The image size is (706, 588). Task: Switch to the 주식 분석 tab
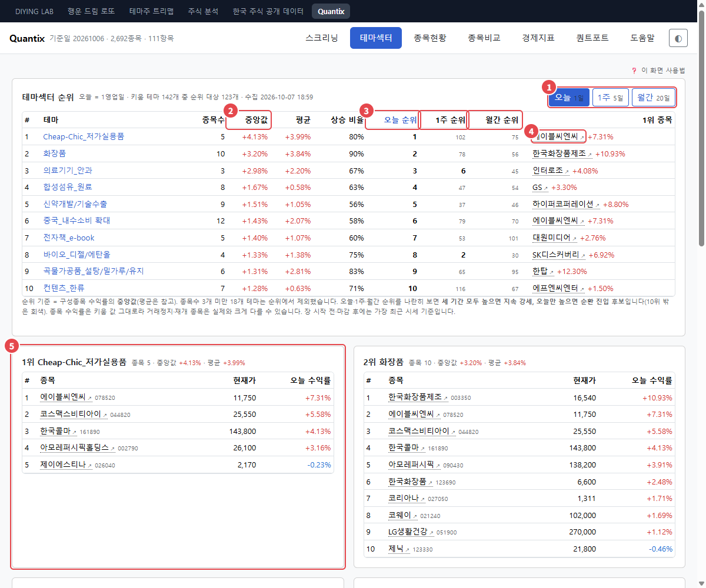click(203, 11)
